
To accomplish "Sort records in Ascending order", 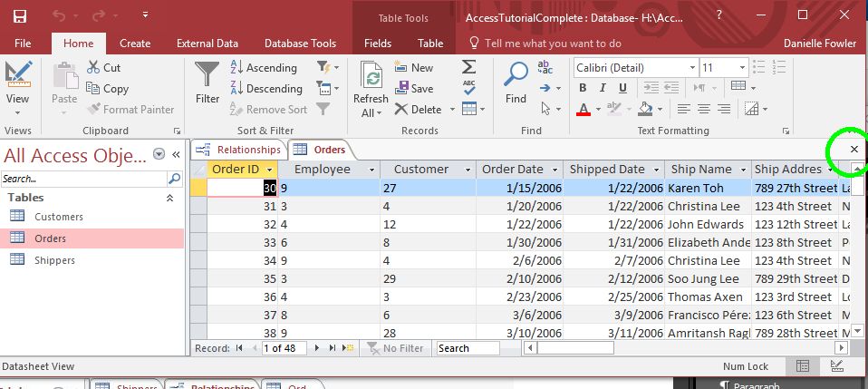I will pos(263,68).
